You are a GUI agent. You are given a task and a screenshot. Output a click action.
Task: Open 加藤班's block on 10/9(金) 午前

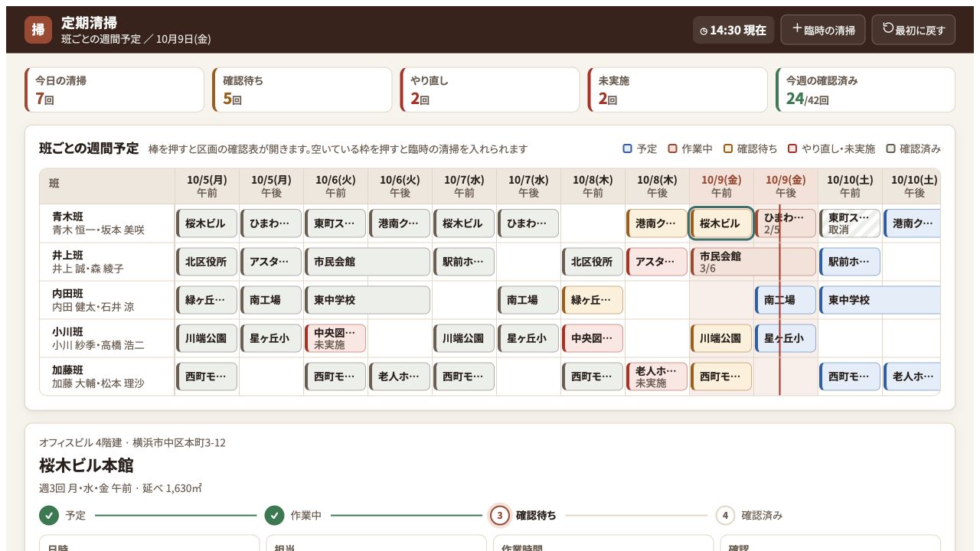(x=721, y=377)
